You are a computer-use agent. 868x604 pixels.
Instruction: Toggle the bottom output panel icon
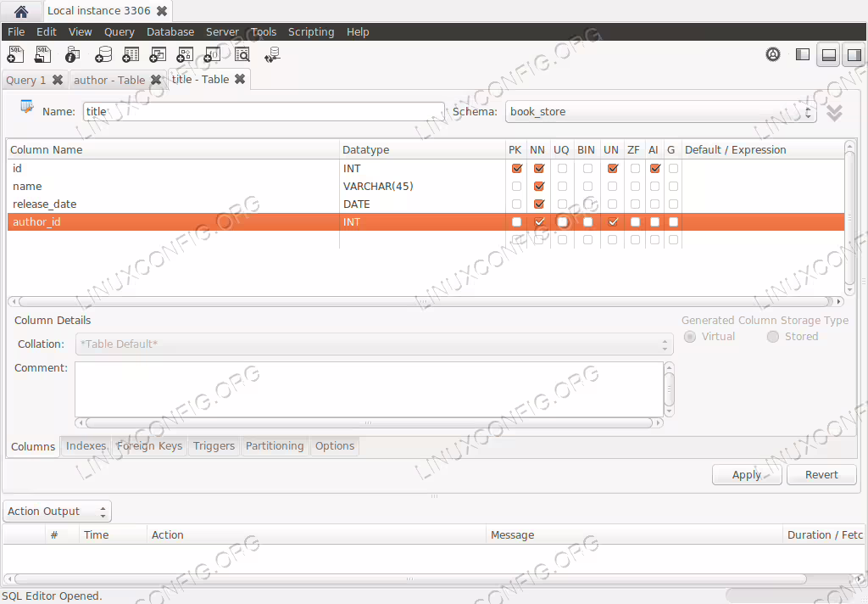(828, 54)
